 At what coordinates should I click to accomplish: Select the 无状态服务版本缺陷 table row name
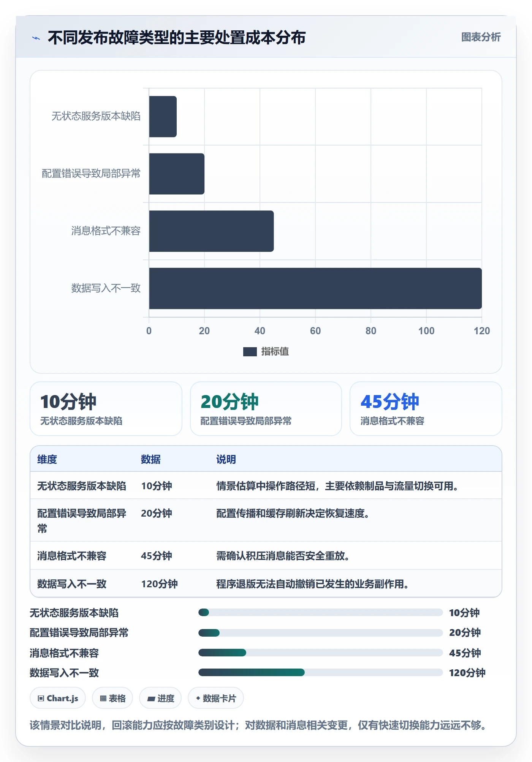coord(82,486)
